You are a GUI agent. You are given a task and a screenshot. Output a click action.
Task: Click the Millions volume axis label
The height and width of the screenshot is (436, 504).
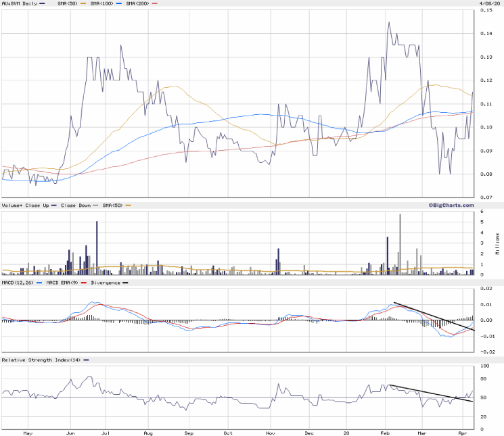pos(499,243)
